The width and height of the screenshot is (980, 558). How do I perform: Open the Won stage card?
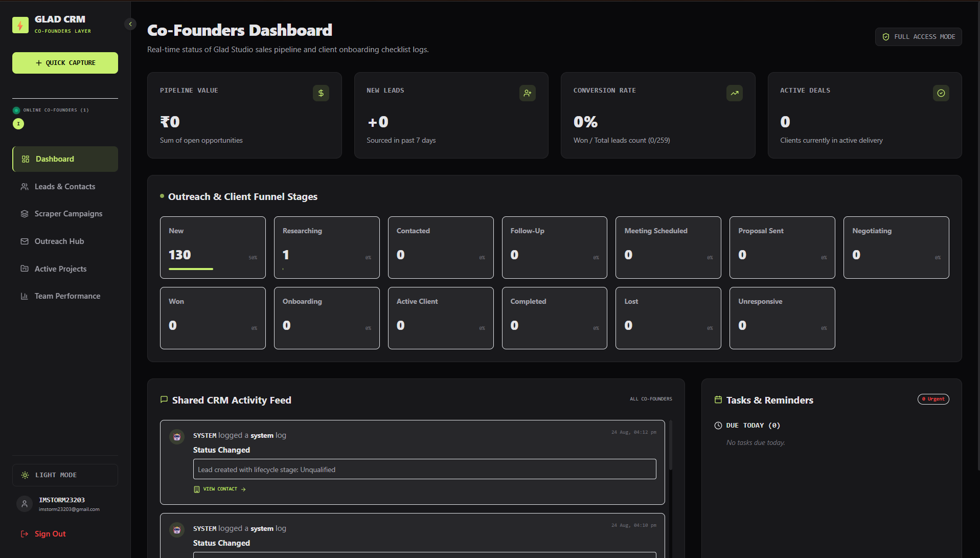213,318
